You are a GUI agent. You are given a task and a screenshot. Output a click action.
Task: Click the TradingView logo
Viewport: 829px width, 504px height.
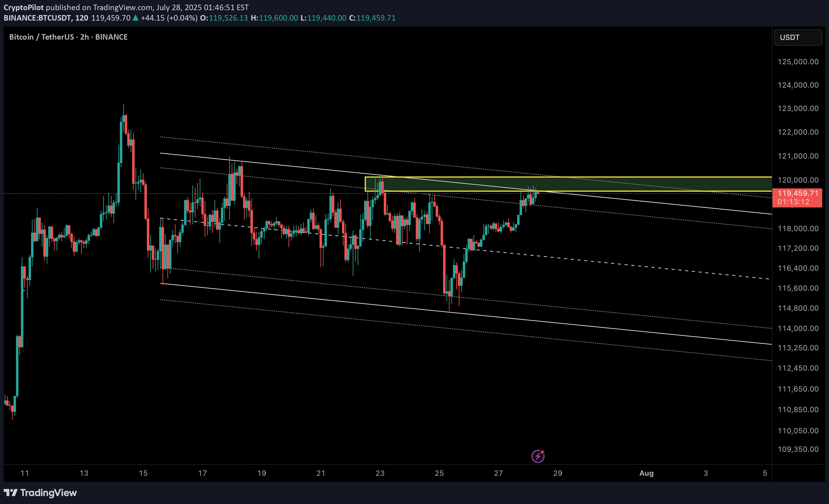click(40, 493)
